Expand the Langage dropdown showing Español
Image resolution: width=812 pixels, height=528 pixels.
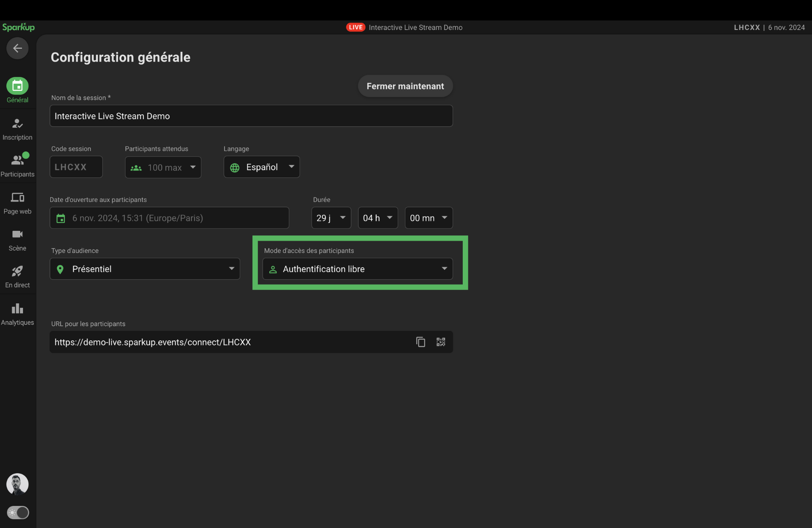pyautogui.click(x=262, y=167)
